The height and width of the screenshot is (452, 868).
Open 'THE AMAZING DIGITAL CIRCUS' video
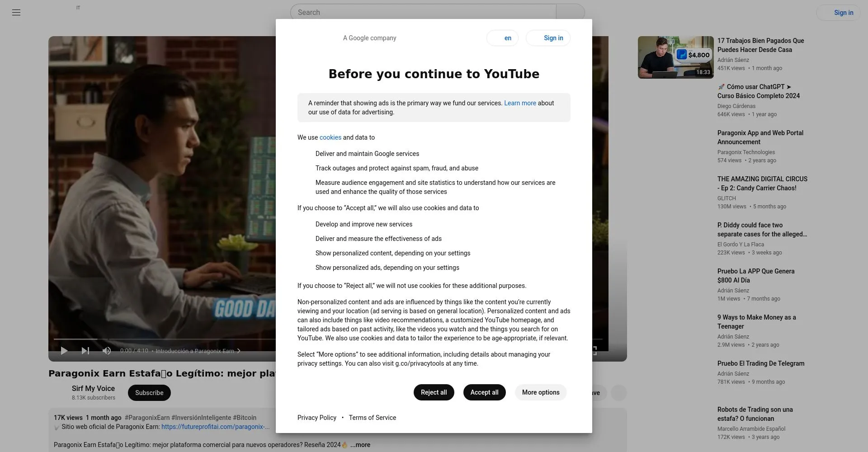762,184
